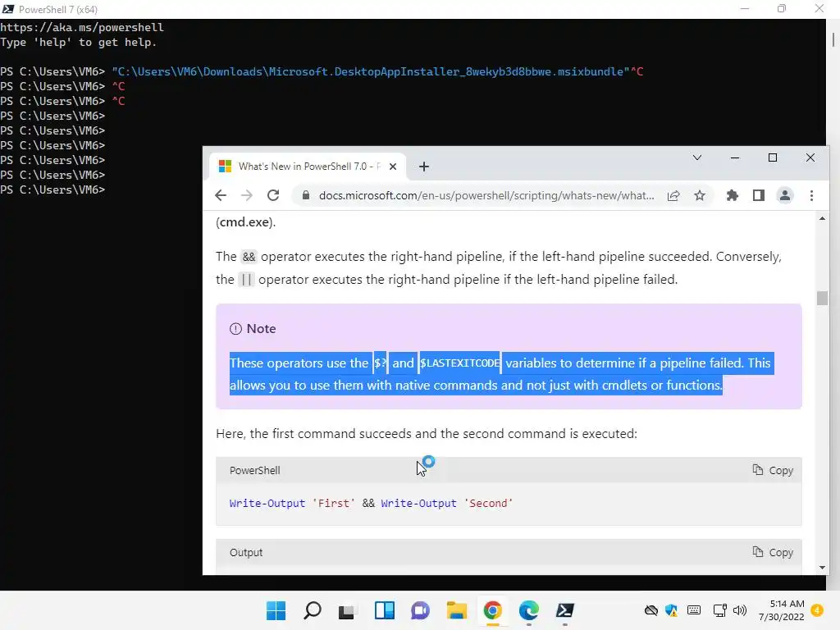Open Task View on taskbar
This screenshot has width=840, height=630.
347,610
